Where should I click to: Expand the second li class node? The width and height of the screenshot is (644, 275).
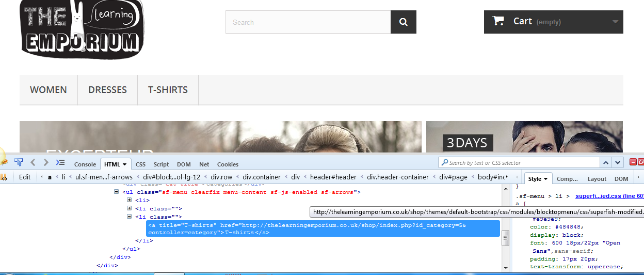click(x=129, y=208)
